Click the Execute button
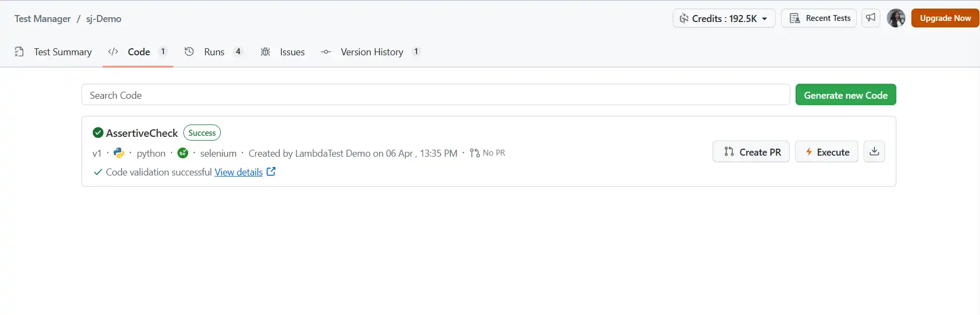This screenshot has width=980, height=315. point(826,152)
